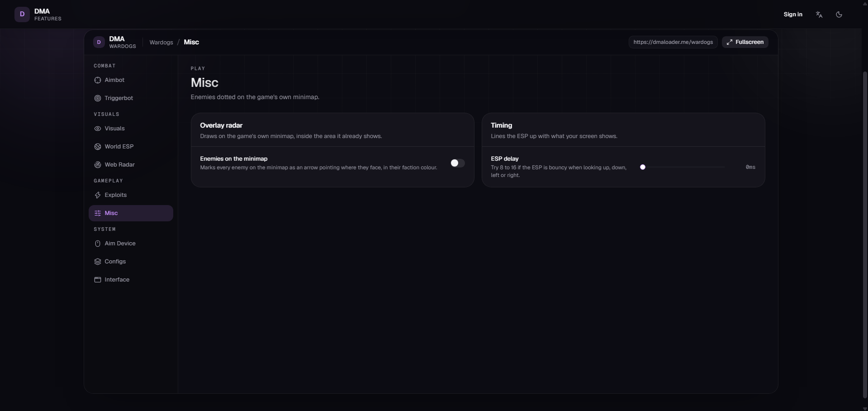
Task: Click the DMA Features logo badge
Action: (22, 14)
